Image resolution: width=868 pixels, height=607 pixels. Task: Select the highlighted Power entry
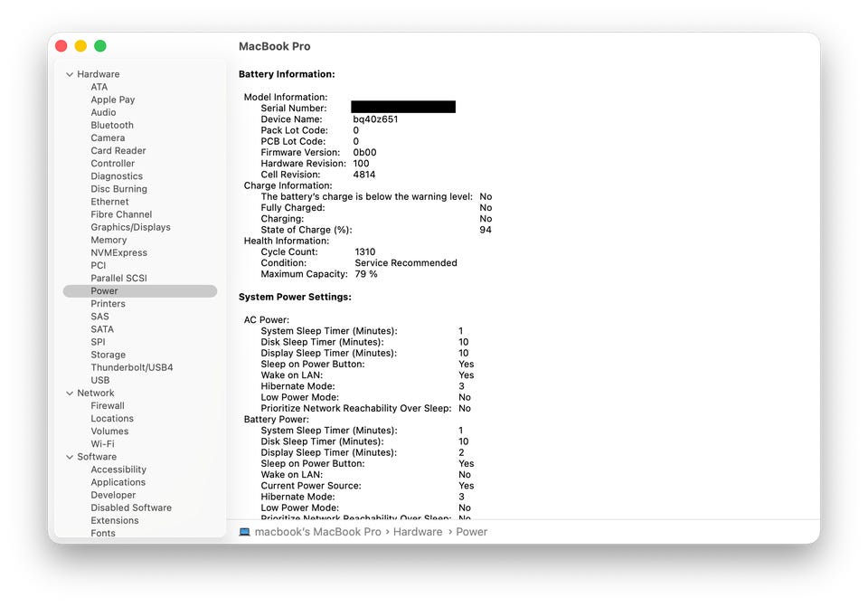click(140, 290)
